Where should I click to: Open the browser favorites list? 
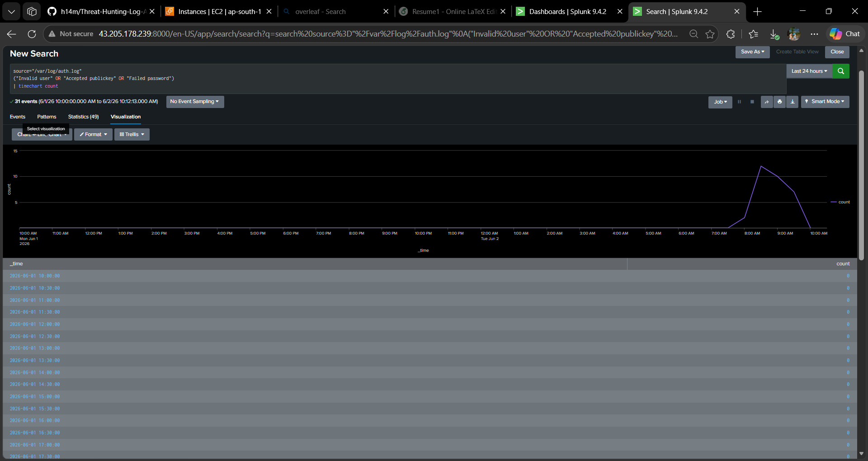coord(753,34)
